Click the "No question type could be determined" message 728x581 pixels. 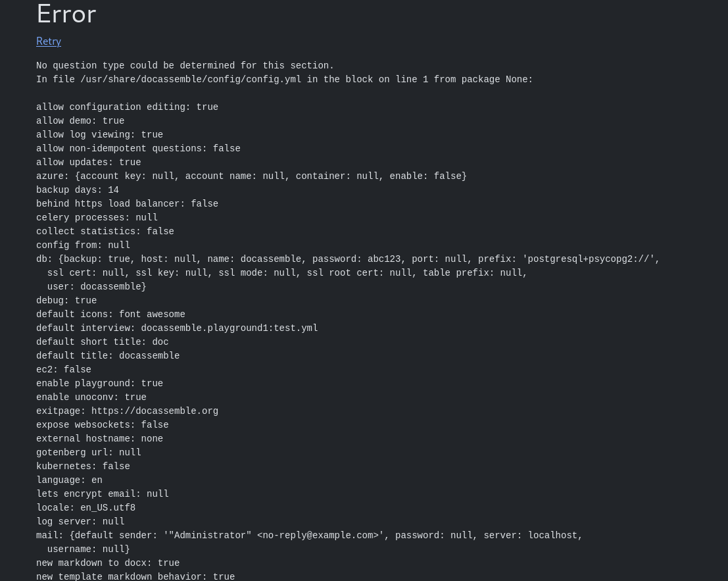[185, 66]
